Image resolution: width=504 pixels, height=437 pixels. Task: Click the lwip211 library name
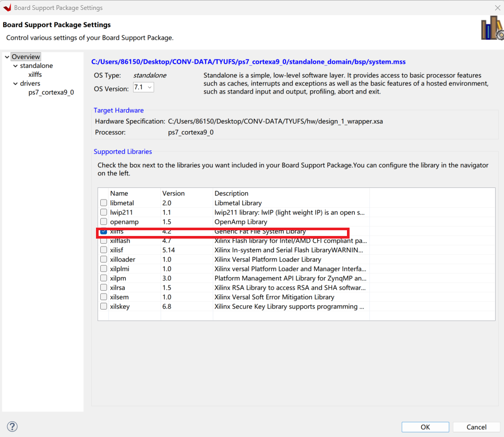tap(121, 212)
